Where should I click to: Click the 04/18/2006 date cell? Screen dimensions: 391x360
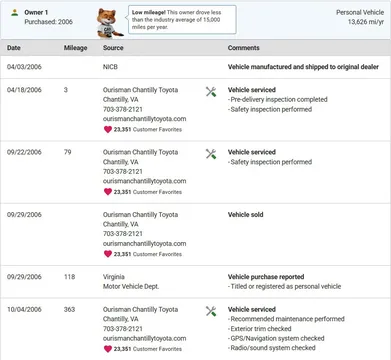24,90
